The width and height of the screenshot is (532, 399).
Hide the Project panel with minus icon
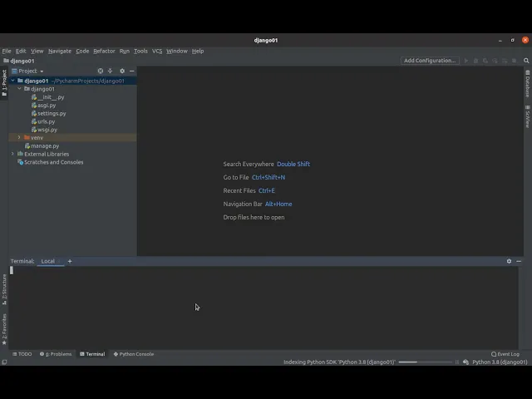click(131, 71)
